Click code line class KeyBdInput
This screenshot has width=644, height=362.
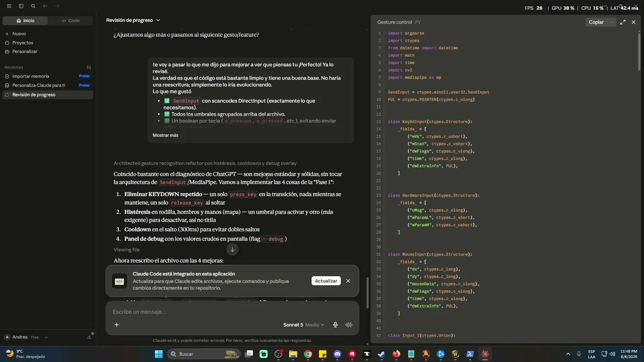pos(430,122)
